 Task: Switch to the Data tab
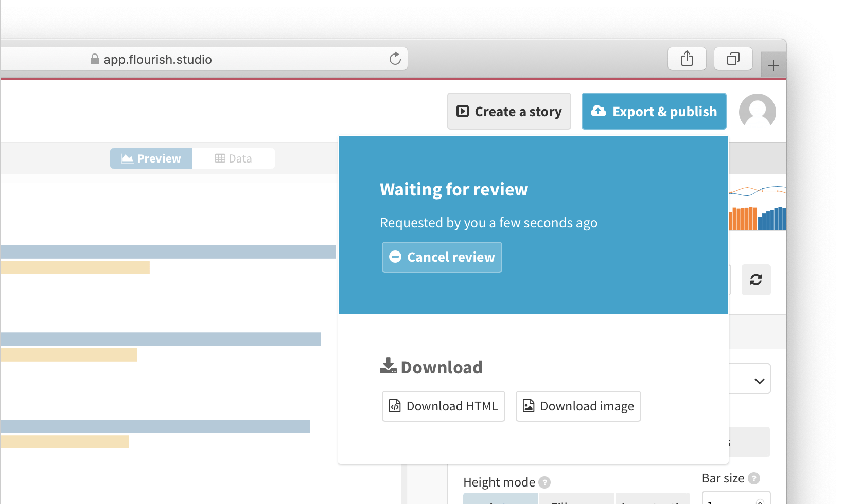click(234, 158)
